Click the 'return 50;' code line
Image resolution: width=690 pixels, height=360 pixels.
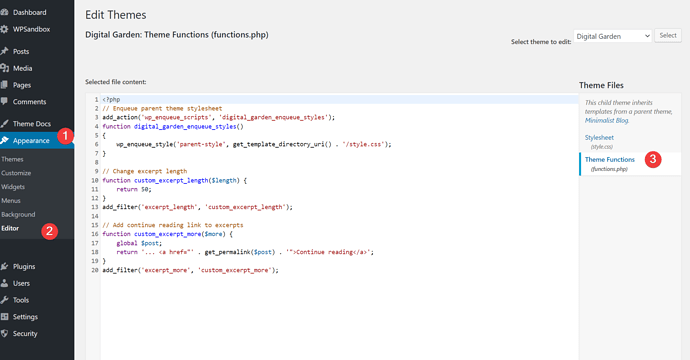134,189
